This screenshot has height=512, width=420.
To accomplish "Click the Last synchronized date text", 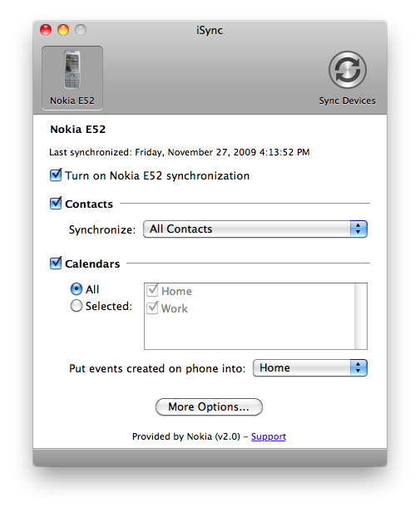I will click(x=180, y=152).
